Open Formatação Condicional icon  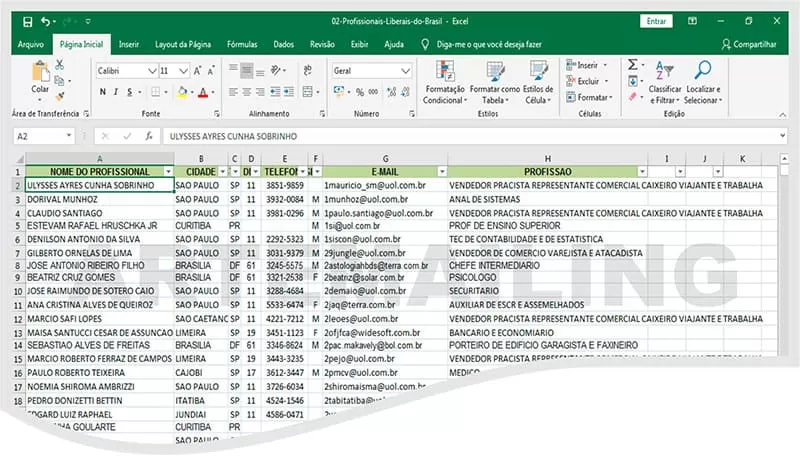pos(444,71)
